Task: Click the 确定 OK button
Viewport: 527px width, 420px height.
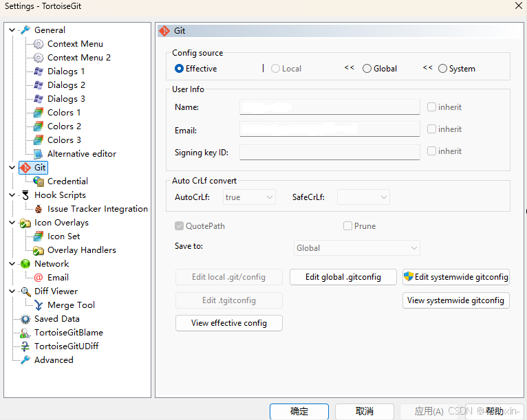Action: [299, 411]
